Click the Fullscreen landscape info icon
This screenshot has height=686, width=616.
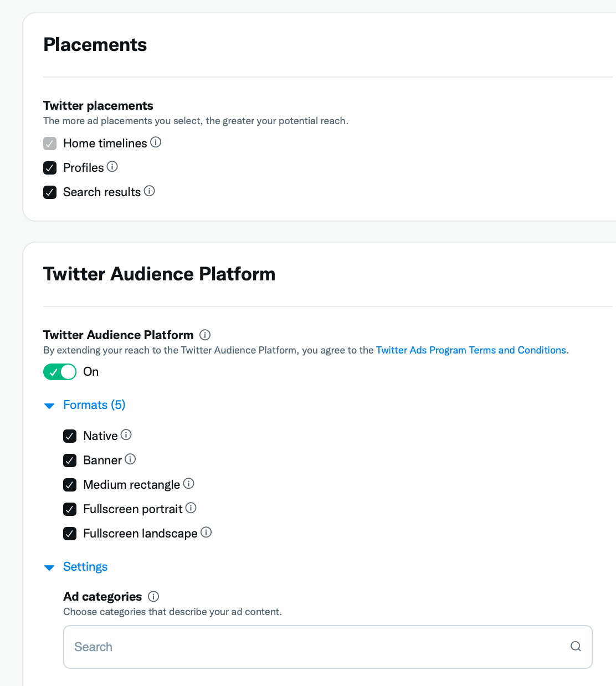point(206,533)
